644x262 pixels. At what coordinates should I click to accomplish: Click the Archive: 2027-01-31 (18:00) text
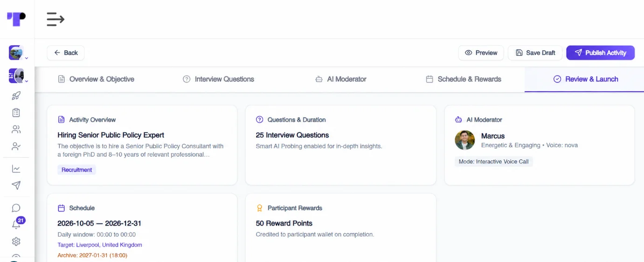[92, 255]
